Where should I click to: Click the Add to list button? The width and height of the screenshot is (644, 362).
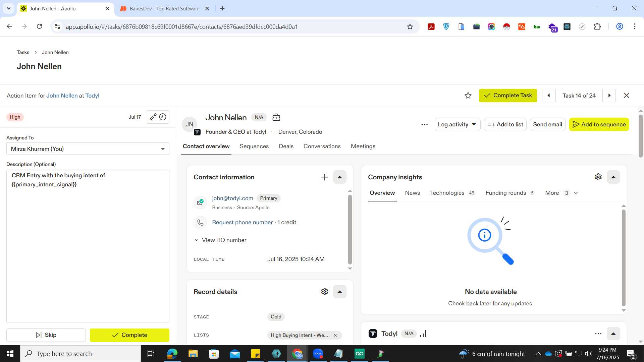coord(505,124)
